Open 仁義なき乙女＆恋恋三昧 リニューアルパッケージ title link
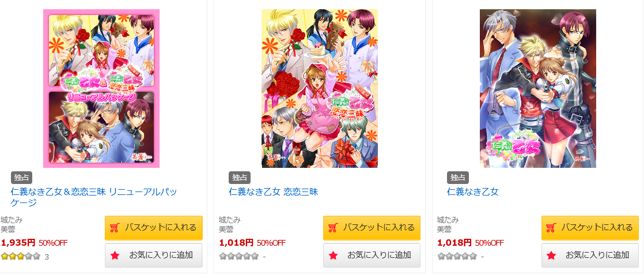Viewport: 644px width, 278px height. point(94,197)
